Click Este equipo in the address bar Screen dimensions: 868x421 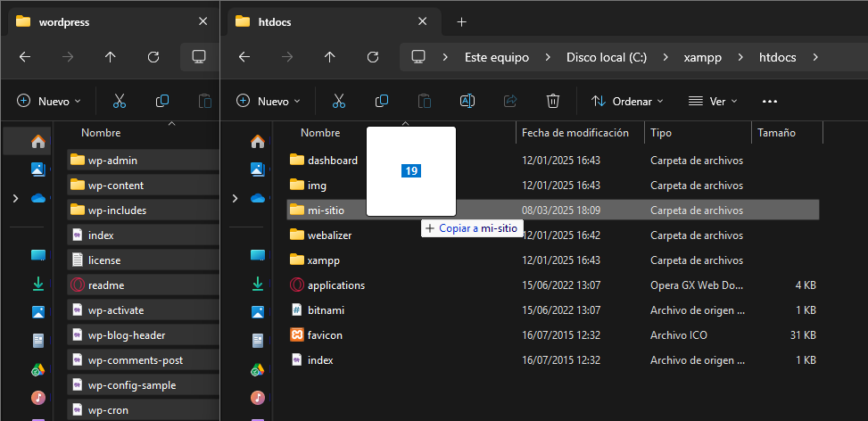pyautogui.click(x=497, y=58)
